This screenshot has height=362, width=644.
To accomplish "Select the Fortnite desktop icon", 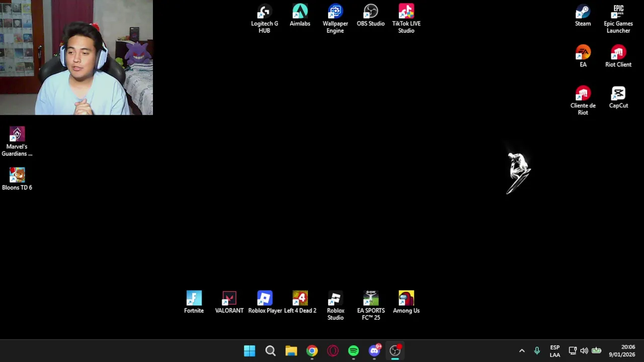I will tap(194, 302).
